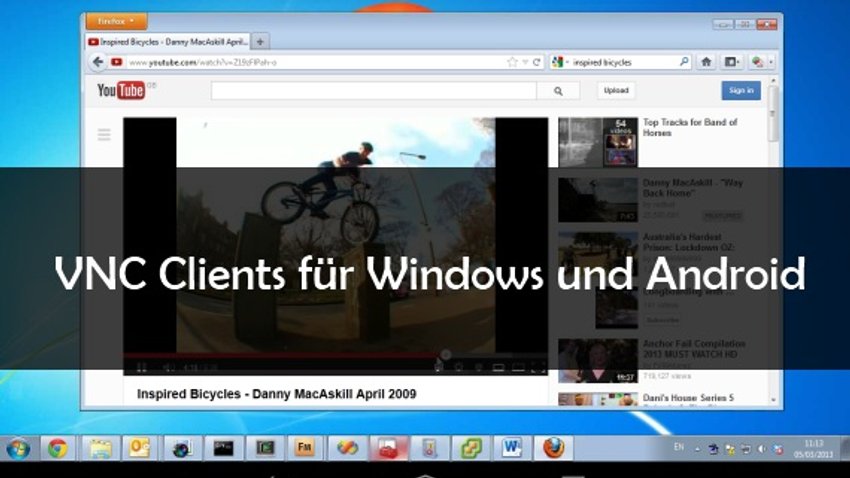The width and height of the screenshot is (850, 478).
Task: Click browser search box showing inspired bicycles
Action: [623, 62]
